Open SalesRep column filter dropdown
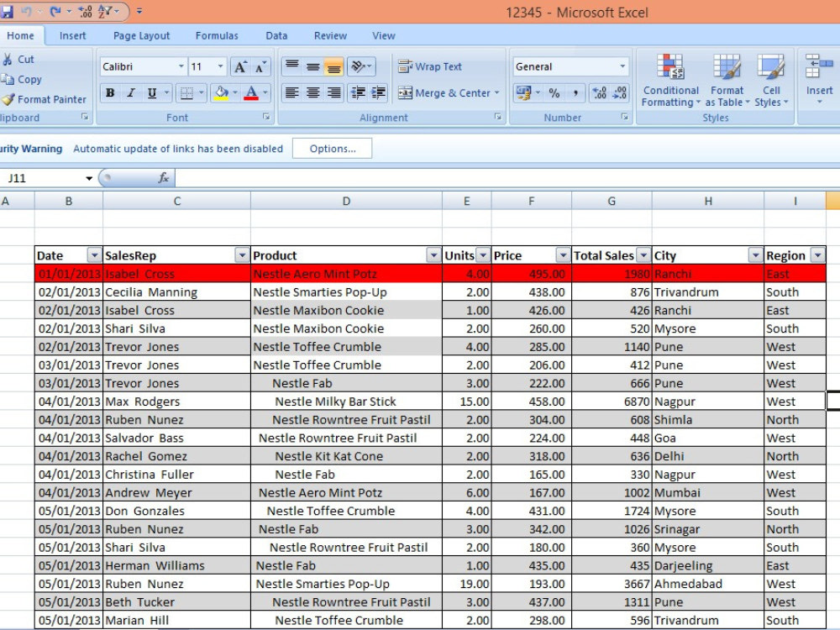This screenshot has width=840, height=630. tap(242, 255)
